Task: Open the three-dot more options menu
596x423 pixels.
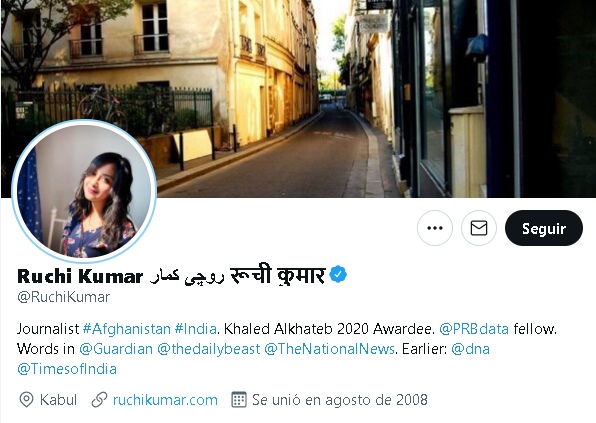Action: [x=435, y=228]
